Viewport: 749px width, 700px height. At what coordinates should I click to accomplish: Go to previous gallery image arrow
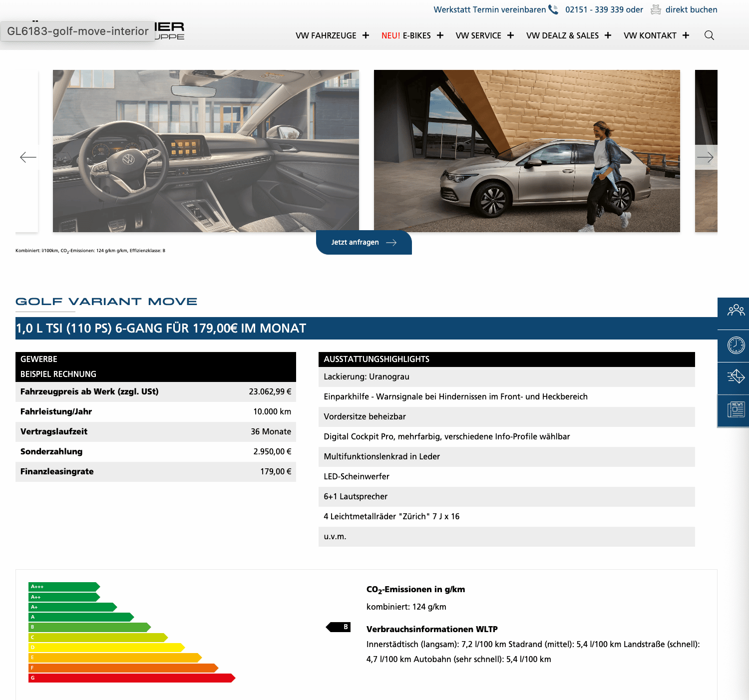pos(28,158)
